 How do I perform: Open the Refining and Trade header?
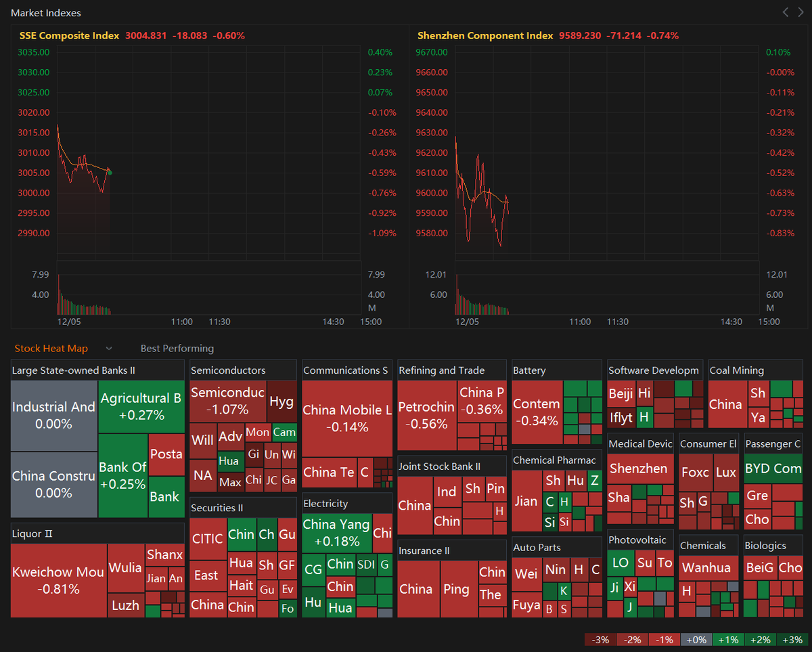[451, 370]
